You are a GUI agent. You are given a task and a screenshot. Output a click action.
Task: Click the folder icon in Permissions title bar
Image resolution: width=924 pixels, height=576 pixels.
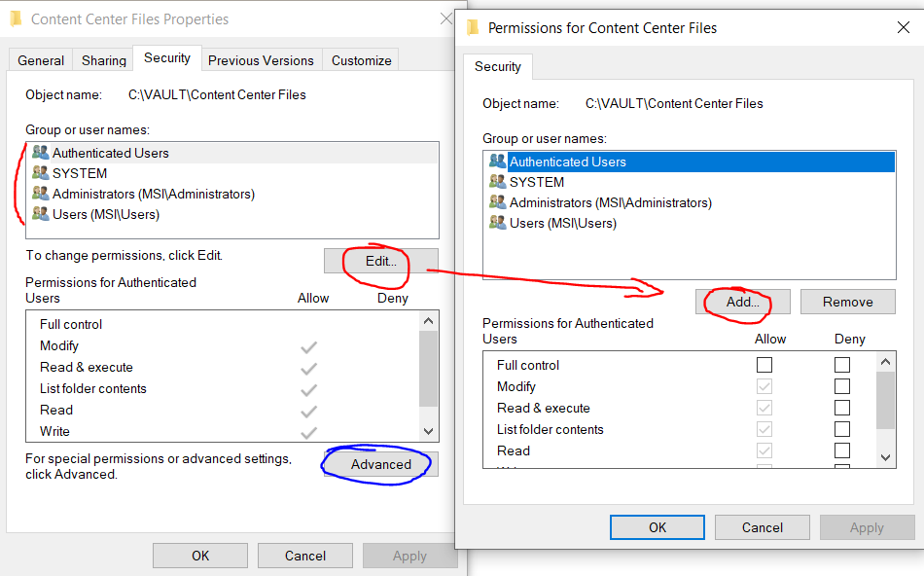click(x=473, y=27)
